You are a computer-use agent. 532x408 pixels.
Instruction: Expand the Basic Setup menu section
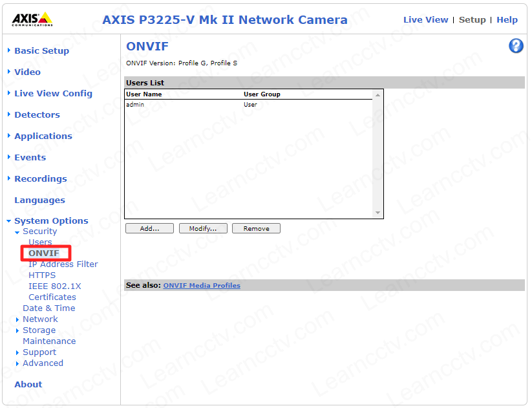coord(41,51)
